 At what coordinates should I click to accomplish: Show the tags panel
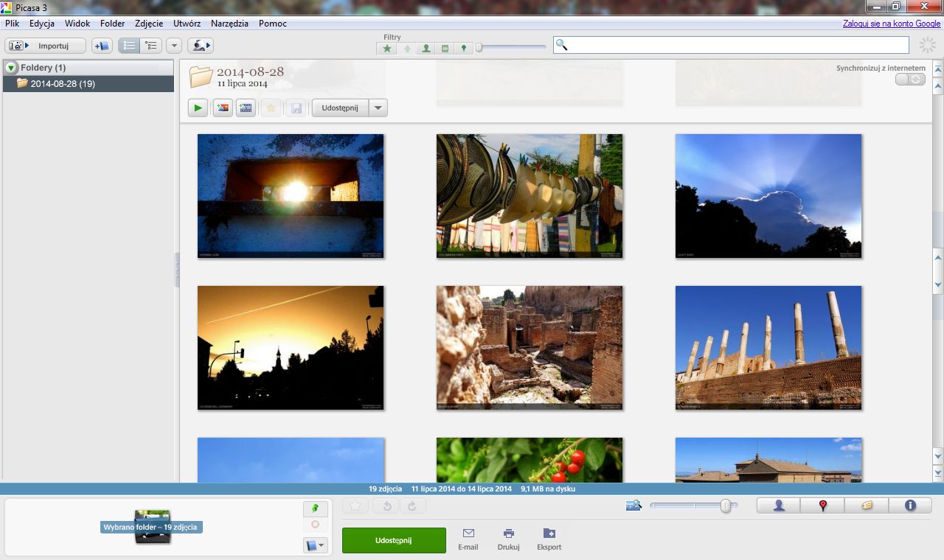pos(867,505)
